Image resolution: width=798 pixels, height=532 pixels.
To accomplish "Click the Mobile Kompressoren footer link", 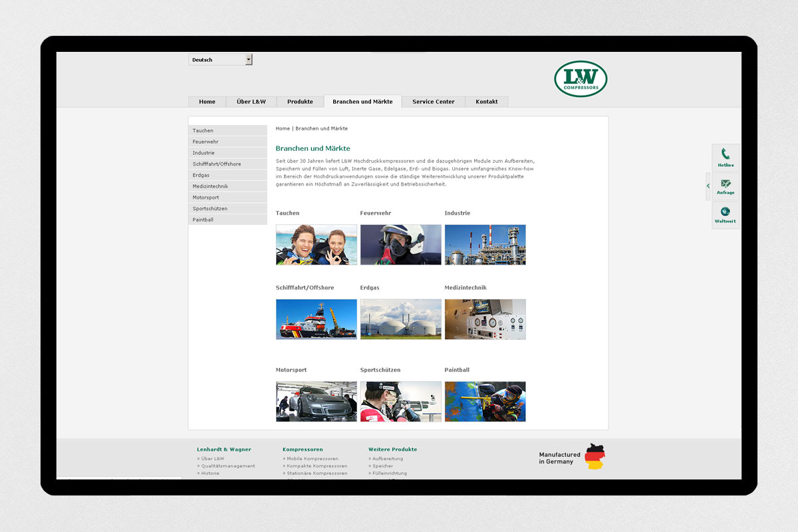I will click(x=312, y=459).
